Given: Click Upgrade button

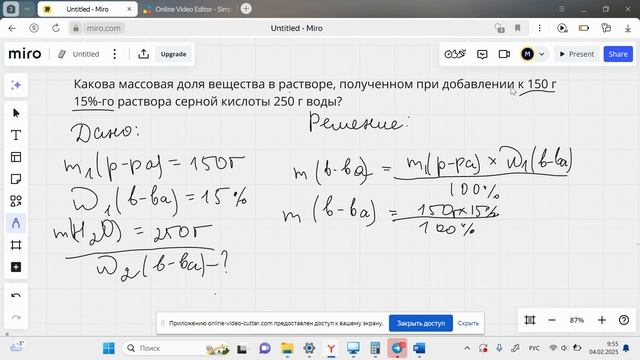Looking at the screenshot, I should (173, 54).
